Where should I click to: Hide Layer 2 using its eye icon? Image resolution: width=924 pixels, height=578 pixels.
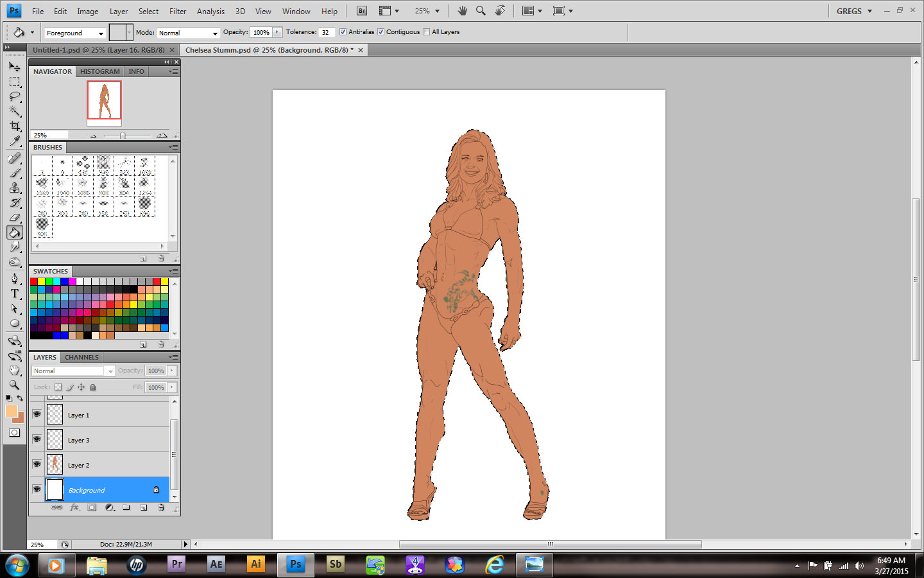click(37, 464)
